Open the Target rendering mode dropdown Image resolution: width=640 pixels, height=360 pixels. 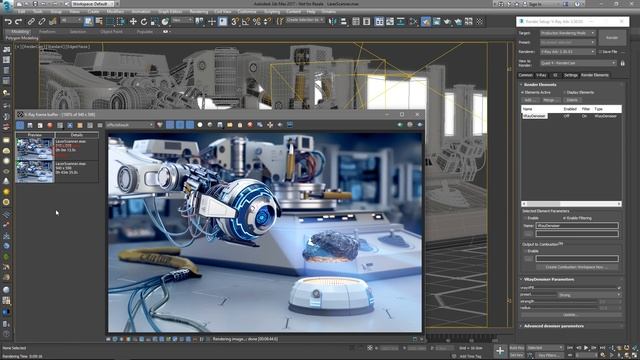568,33
